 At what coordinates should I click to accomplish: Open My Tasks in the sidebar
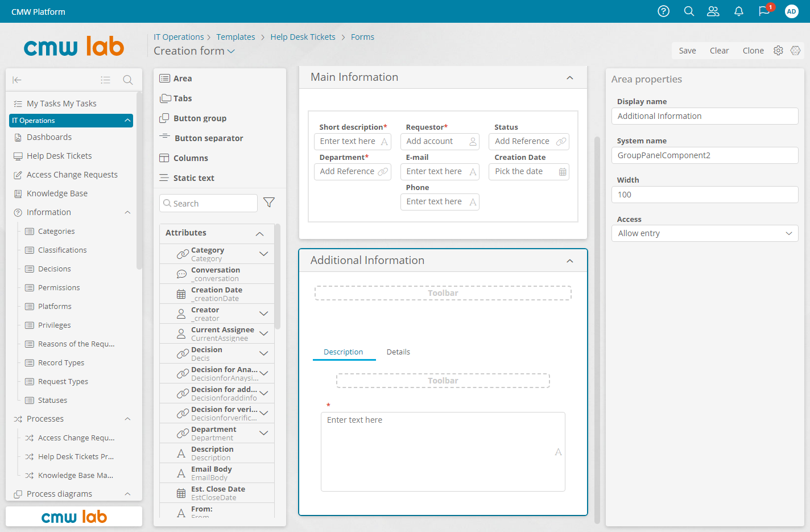(61, 104)
